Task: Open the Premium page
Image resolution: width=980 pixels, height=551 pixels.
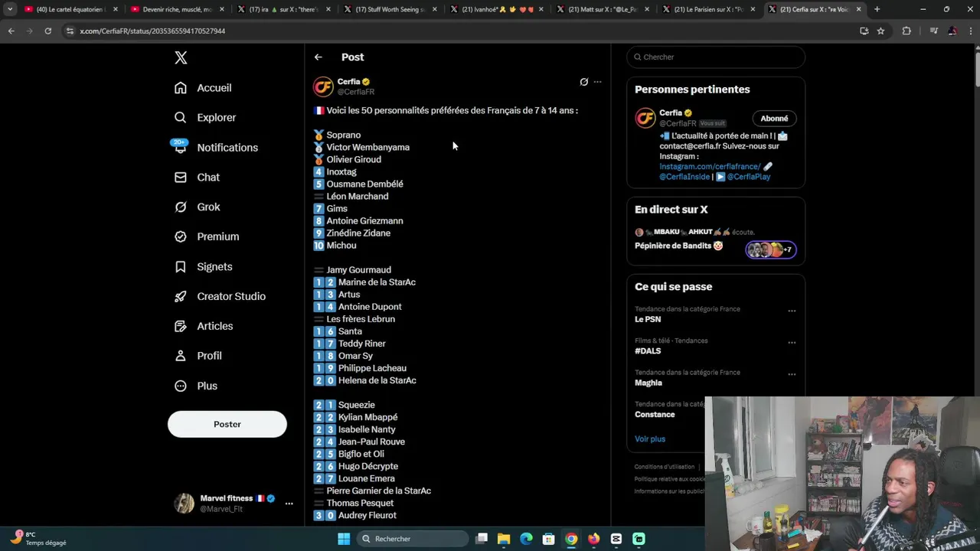Action: click(207, 237)
